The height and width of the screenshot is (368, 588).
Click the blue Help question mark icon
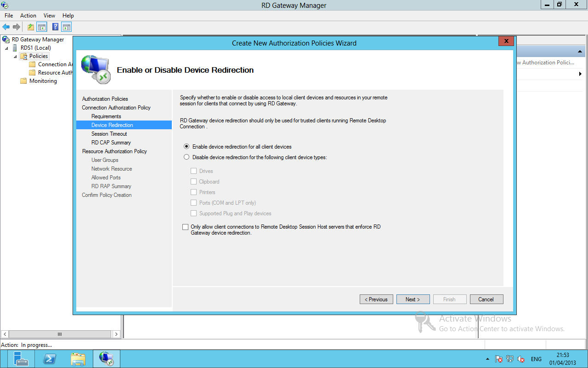(x=56, y=27)
